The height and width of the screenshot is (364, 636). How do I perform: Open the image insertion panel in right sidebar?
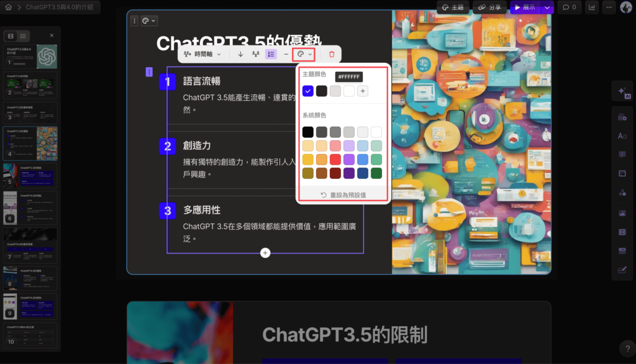tap(622, 212)
